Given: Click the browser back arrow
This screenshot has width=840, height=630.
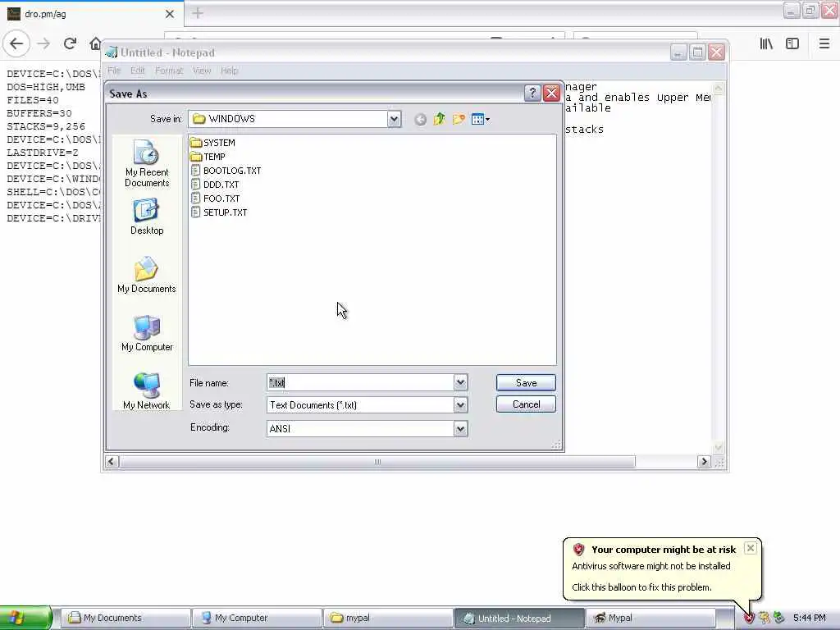Looking at the screenshot, I should tap(16, 43).
